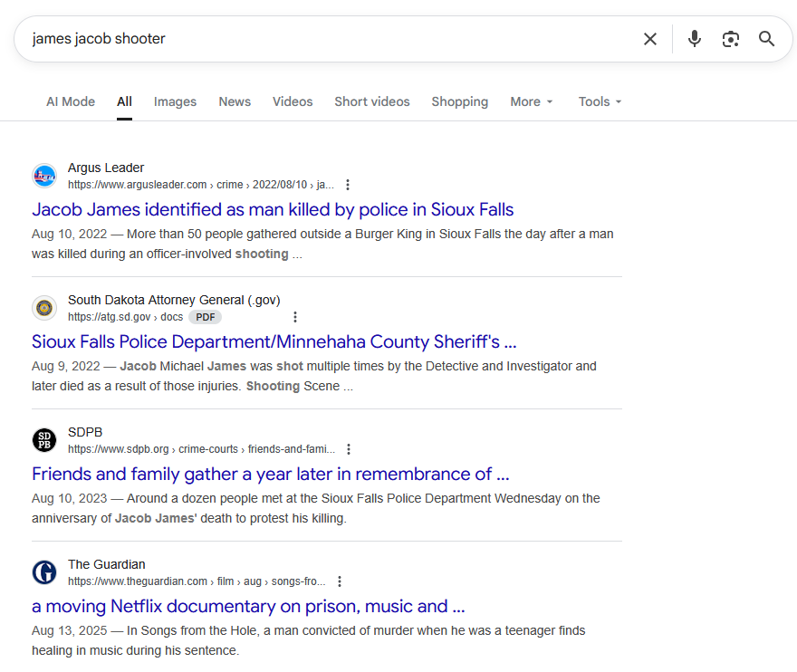Image resolution: width=797 pixels, height=672 pixels.
Task: Open 'Sioux Falls Police Department/Minnehaha County Sheriff's' result
Action: (x=274, y=341)
